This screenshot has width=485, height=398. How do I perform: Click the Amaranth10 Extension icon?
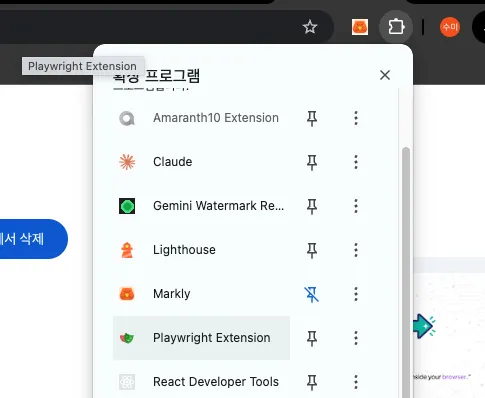[x=127, y=118]
